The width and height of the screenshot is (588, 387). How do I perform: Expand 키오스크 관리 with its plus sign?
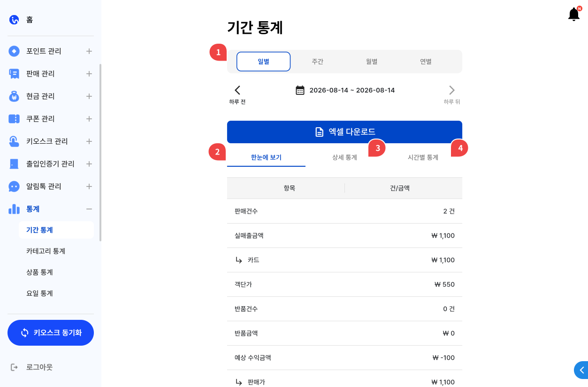[89, 141]
